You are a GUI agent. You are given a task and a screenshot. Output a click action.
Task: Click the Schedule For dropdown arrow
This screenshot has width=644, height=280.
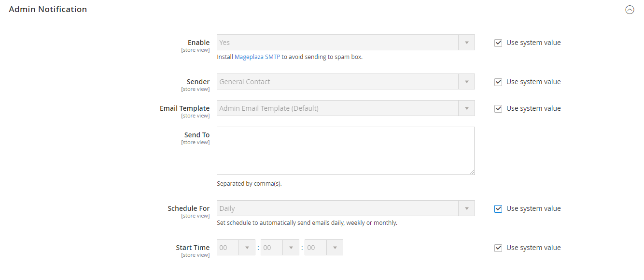(x=466, y=208)
